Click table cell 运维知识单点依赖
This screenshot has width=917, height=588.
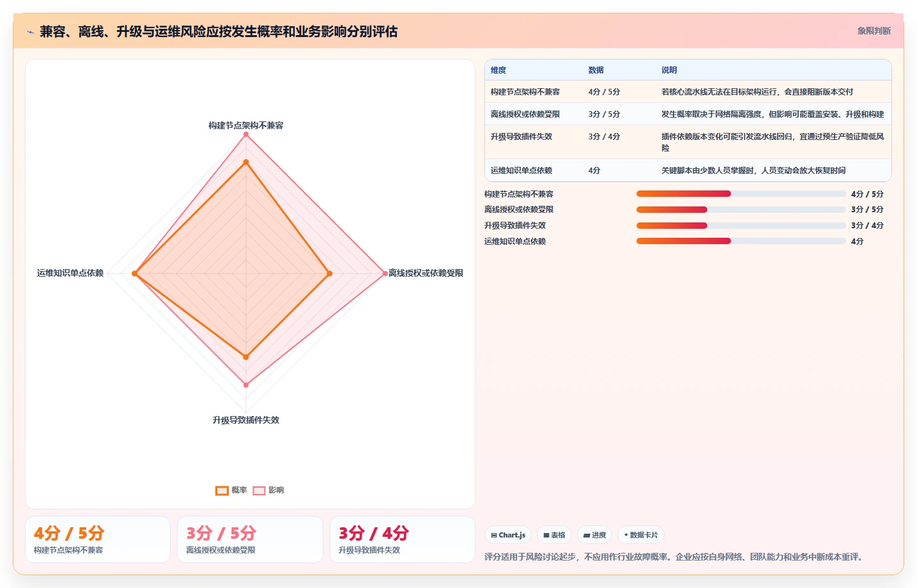(x=521, y=171)
